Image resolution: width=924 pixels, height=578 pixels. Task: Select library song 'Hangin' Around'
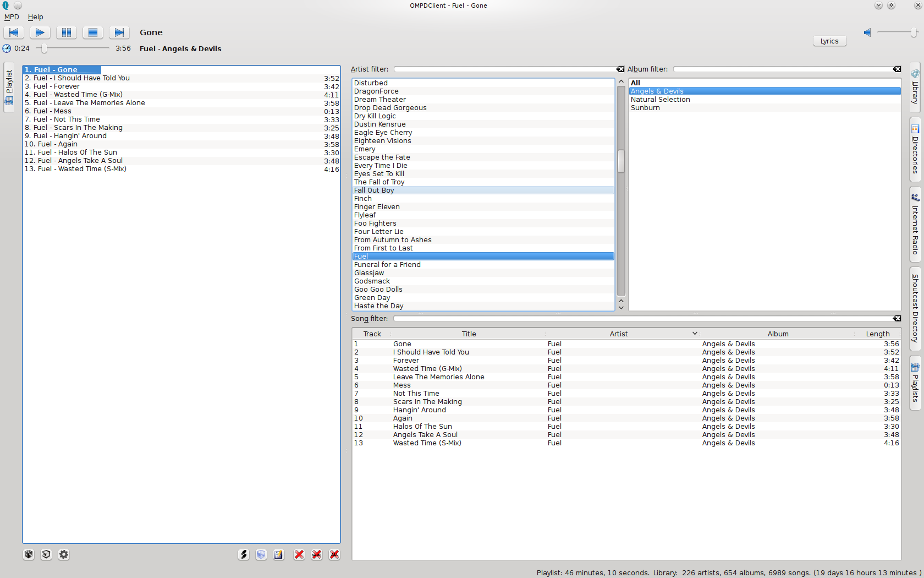coord(626,410)
